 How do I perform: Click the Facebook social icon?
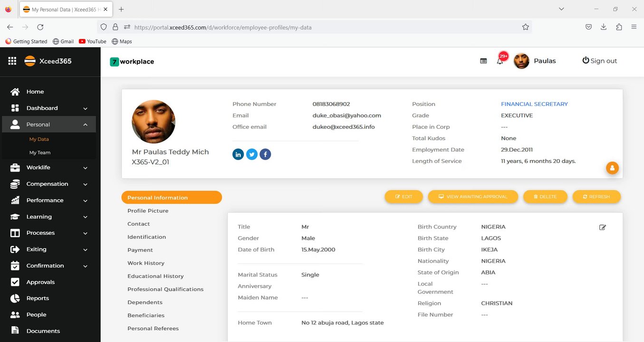(265, 154)
